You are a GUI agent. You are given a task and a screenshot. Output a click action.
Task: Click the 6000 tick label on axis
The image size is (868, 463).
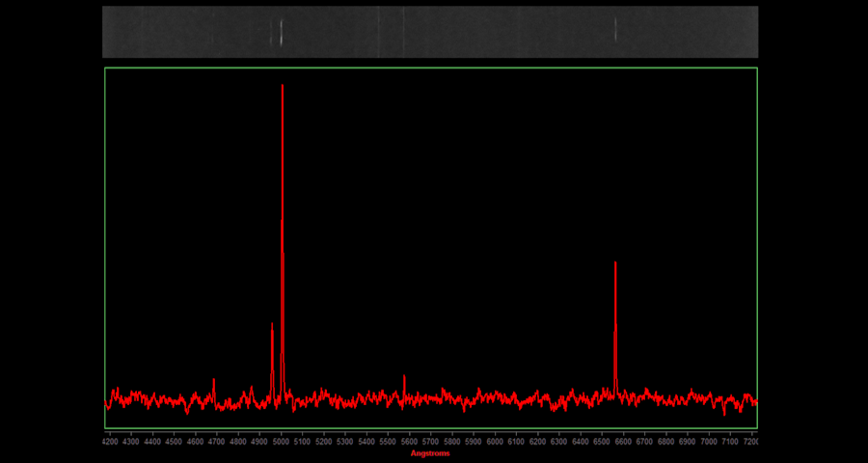[495, 442]
